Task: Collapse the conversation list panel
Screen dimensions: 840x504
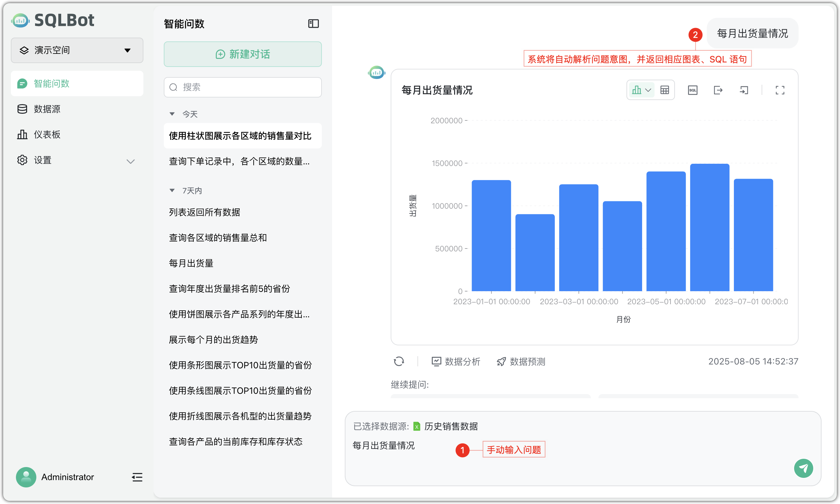Action: coord(313,24)
